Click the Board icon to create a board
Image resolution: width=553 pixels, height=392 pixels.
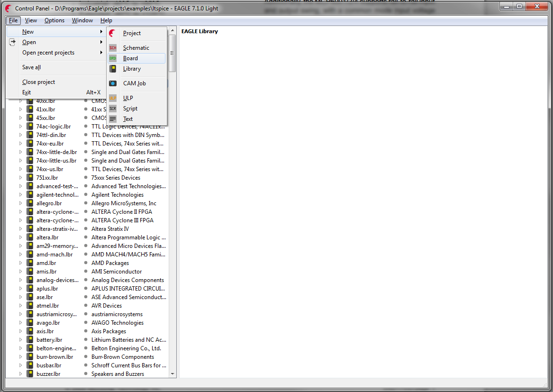pyautogui.click(x=113, y=58)
